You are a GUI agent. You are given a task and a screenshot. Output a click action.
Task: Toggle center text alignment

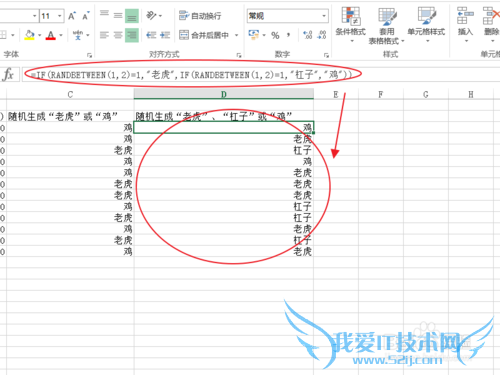point(118,35)
